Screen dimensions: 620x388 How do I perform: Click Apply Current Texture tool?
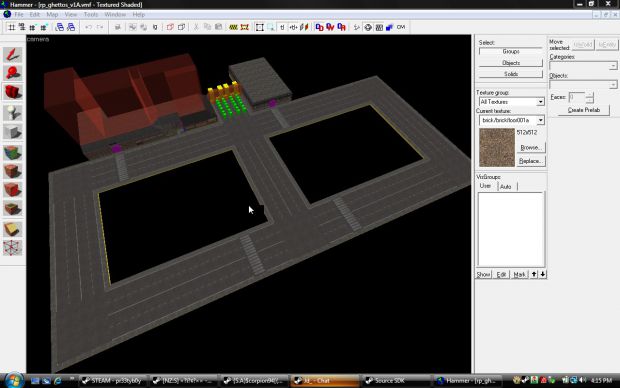click(13, 171)
